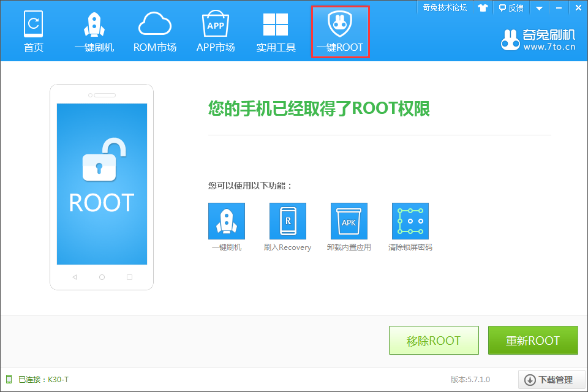Click the 奇兔刷机 www.7to.cn logo

pyautogui.click(x=538, y=40)
